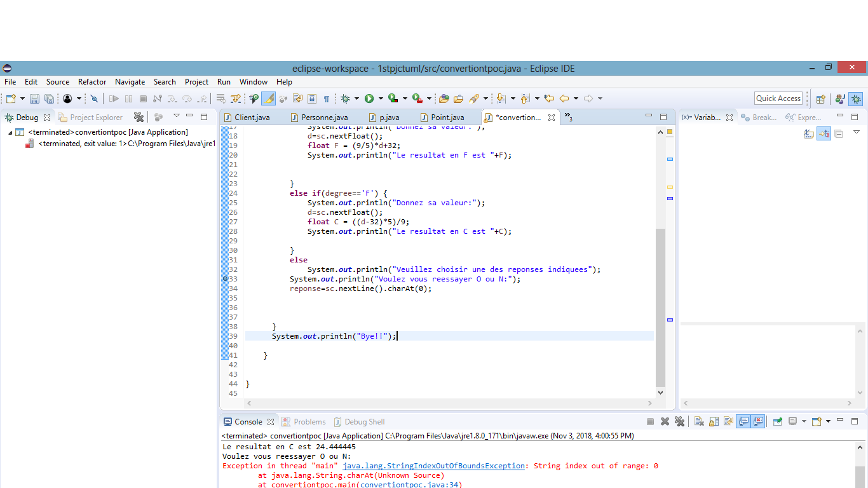Screen dimensions: 868x488
Task: Click the Save toolbar icon
Action: point(34,98)
